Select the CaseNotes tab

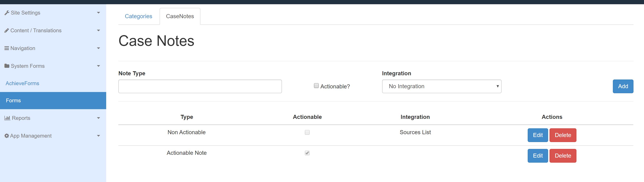pyautogui.click(x=180, y=16)
